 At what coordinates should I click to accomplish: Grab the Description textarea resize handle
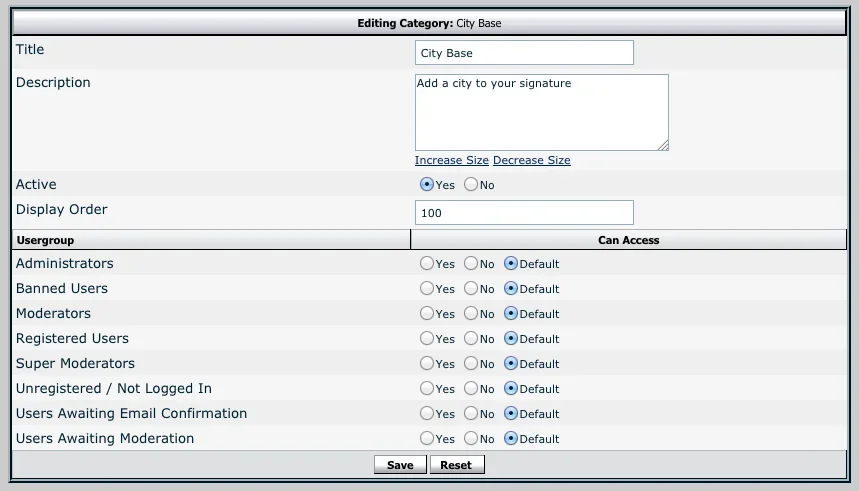[663, 145]
